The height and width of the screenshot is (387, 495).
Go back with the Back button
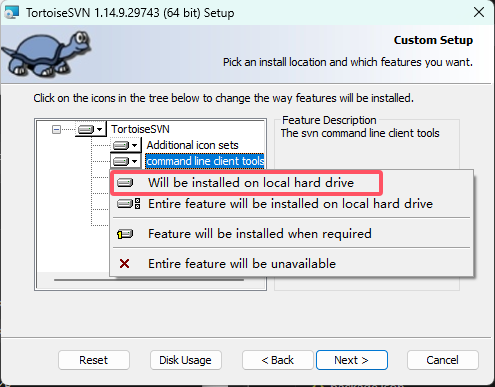(278, 360)
